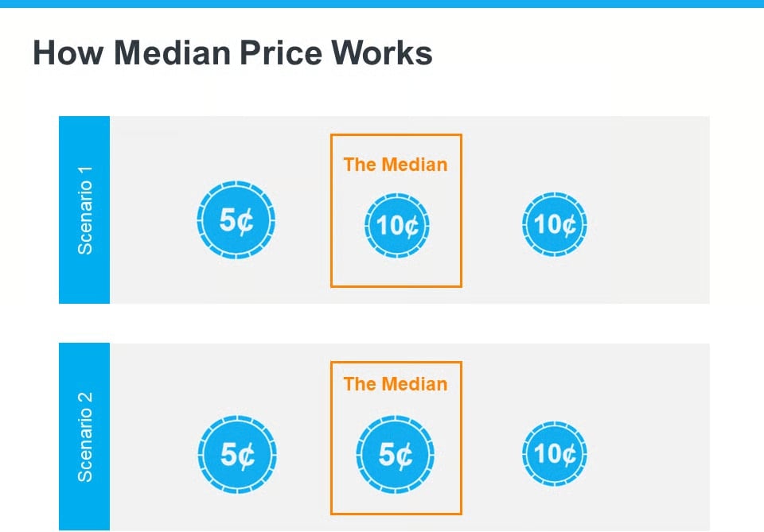
Task: Click the blue bar at the top
Action: (382, 3)
